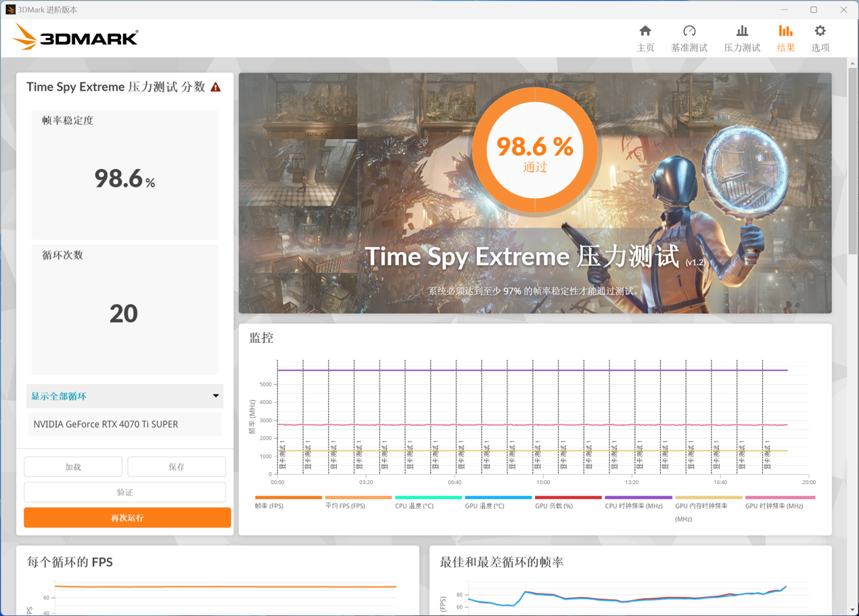Click the 验证 validate button
This screenshot has width=859, height=616.
pos(124,492)
